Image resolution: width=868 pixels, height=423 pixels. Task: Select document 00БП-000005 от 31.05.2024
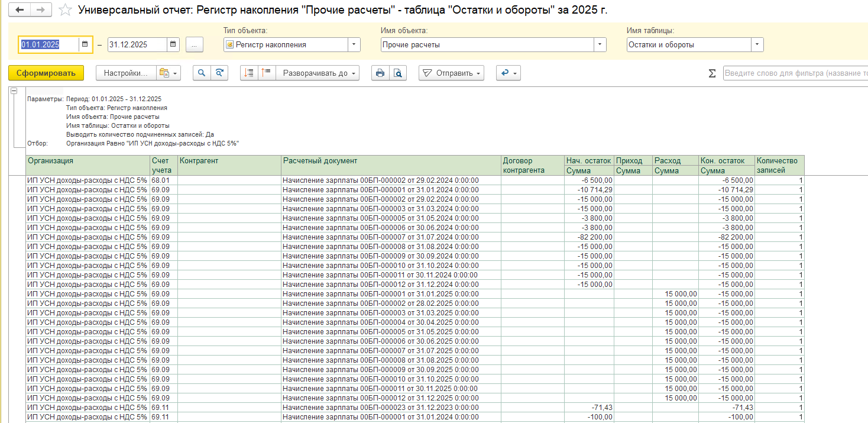coord(391,218)
